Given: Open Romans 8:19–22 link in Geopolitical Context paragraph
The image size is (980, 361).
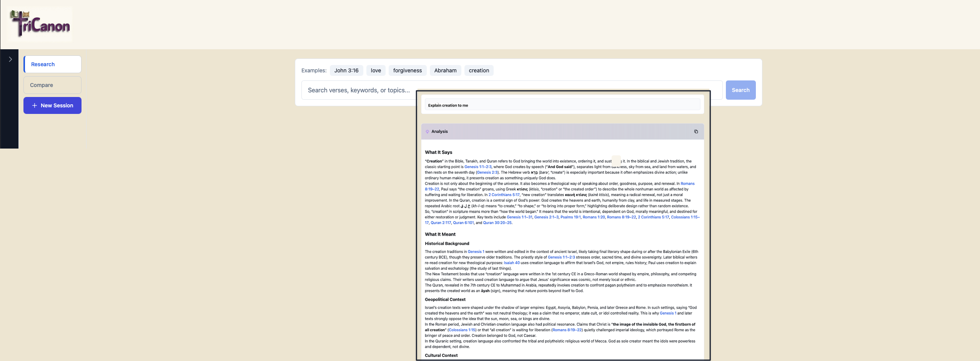Looking at the screenshot, I should 567,330.
